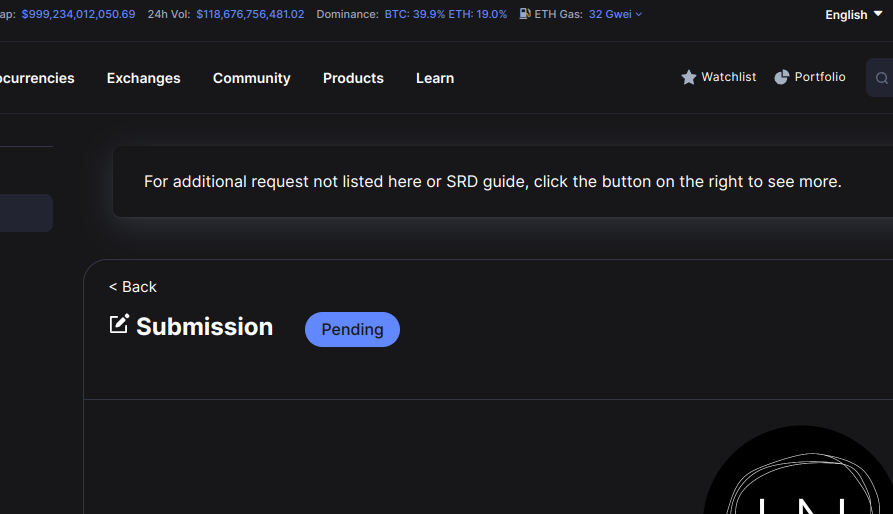Click the 24h Vol value link

(250, 14)
